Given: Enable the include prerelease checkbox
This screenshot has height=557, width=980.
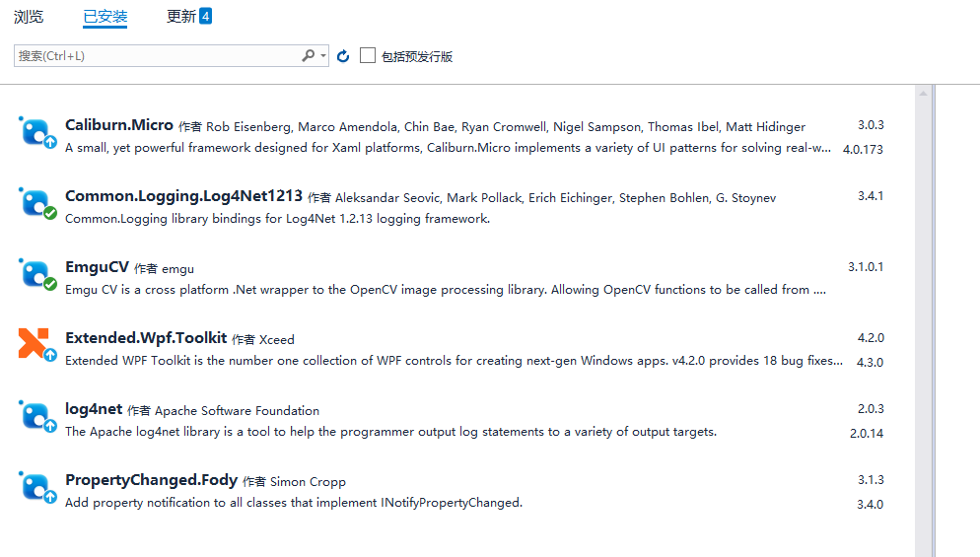Looking at the screenshot, I should coord(368,55).
